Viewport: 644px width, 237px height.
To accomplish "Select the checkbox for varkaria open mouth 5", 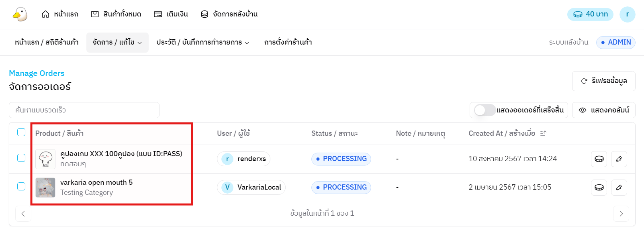I will [21, 186].
